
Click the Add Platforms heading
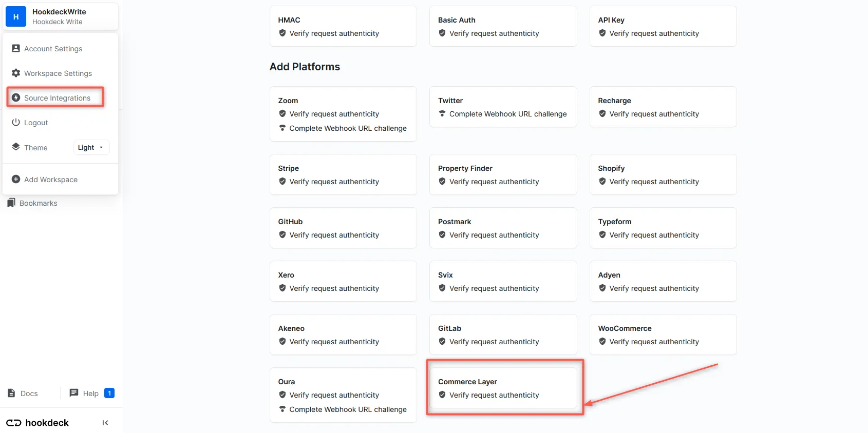(x=305, y=67)
